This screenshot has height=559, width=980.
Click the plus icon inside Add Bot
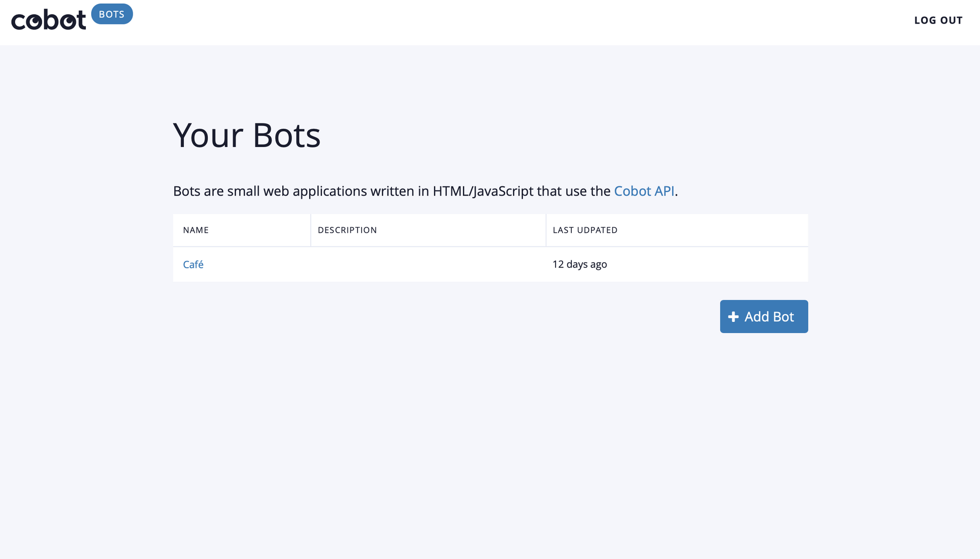click(733, 316)
